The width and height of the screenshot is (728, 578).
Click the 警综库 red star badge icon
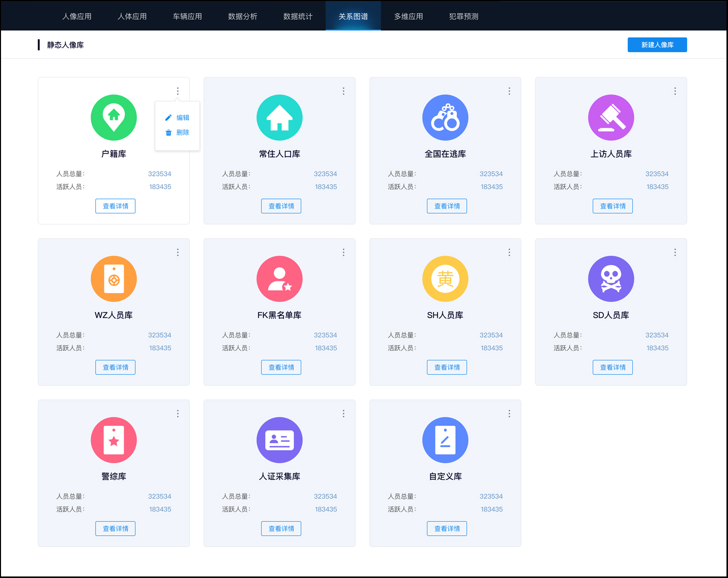coord(114,440)
